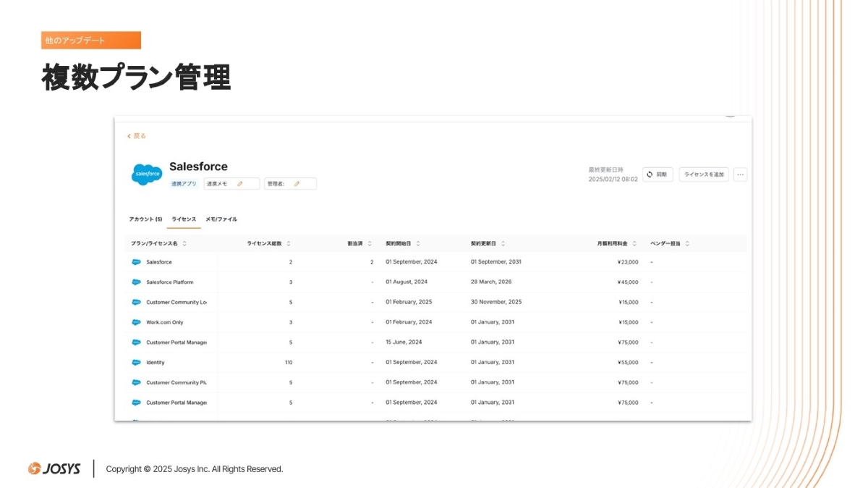Viewport: 868px width, 488px height.
Task: Sort by 月額利用料金 using its arrow icon
Action: tap(634, 243)
